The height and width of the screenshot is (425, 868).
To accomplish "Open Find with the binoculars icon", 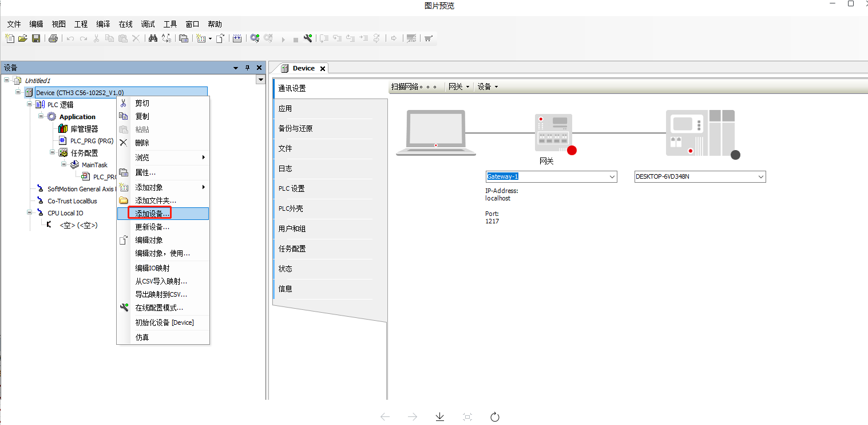I will coord(153,38).
